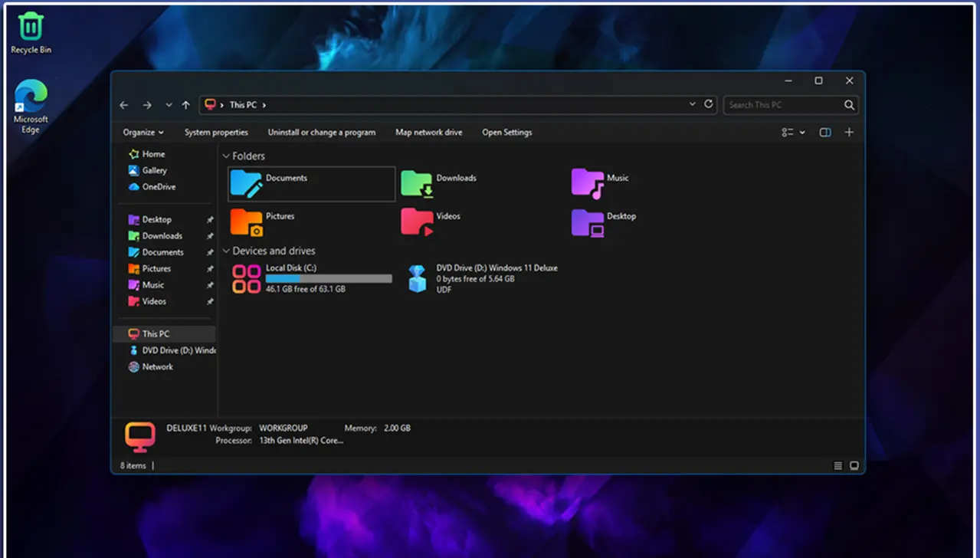Collapse the Devices and drives group
980x558 pixels.
[x=226, y=251]
